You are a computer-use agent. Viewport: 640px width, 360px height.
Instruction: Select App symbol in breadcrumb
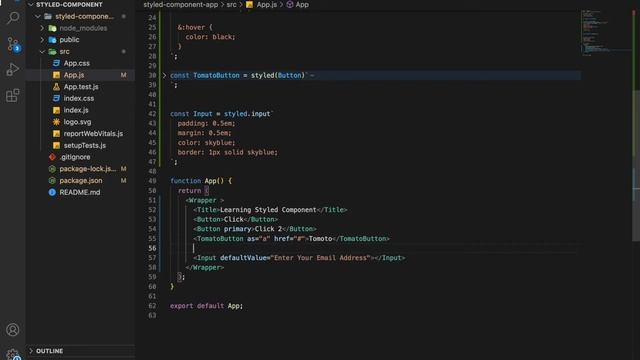click(302, 4)
